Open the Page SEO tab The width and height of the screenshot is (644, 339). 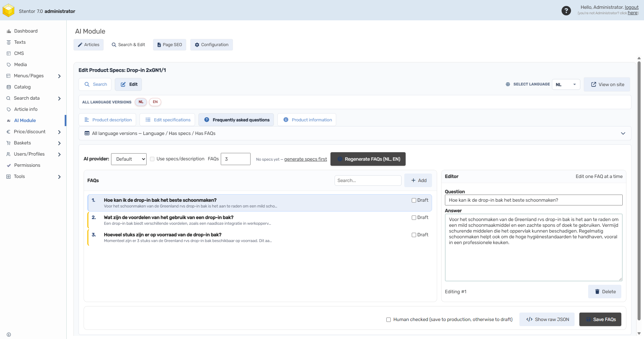(x=169, y=45)
